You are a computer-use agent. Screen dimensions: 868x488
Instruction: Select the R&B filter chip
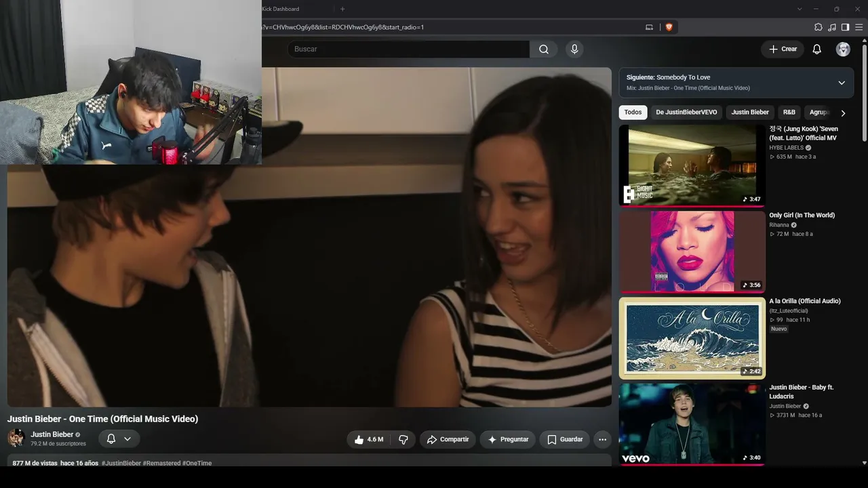tap(789, 113)
